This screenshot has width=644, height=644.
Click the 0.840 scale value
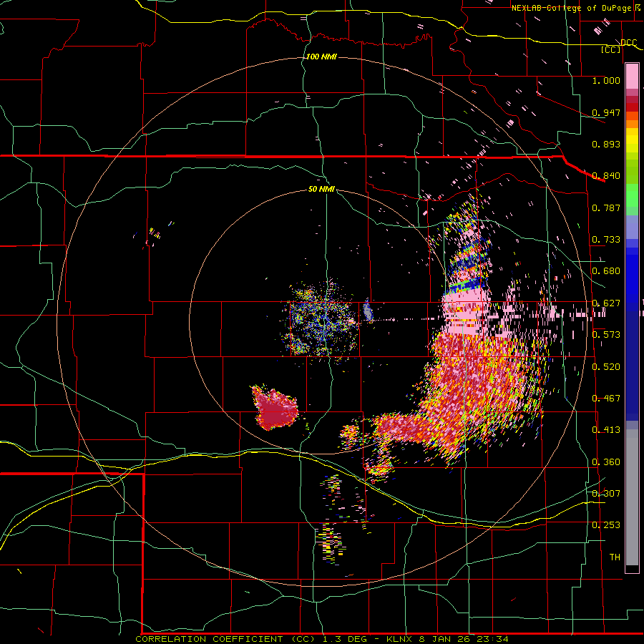pos(606,176)
